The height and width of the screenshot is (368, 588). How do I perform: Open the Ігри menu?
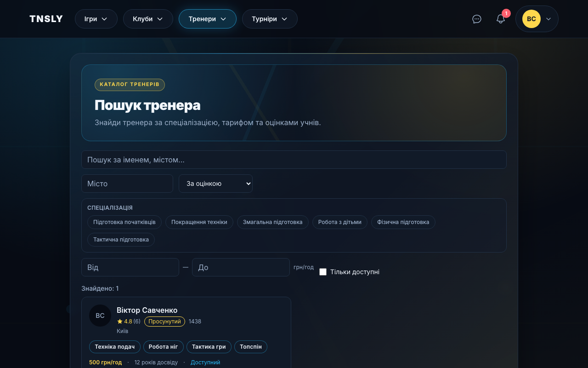pyautogui.click(x=96, y=19)
